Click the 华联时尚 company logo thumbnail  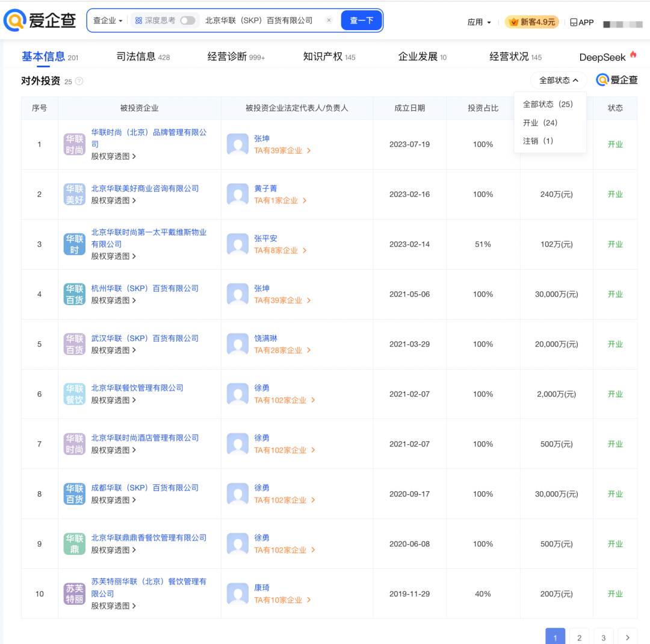click(74, 144)
